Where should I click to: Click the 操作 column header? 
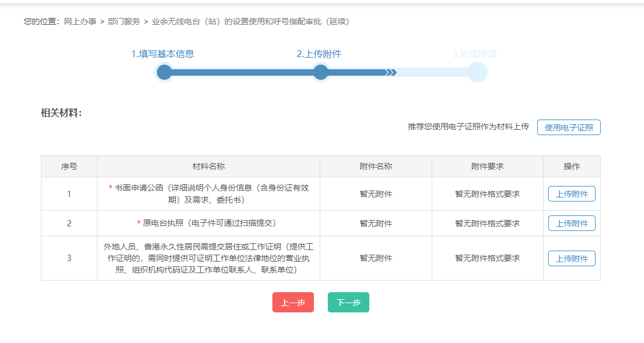(571, 166)
